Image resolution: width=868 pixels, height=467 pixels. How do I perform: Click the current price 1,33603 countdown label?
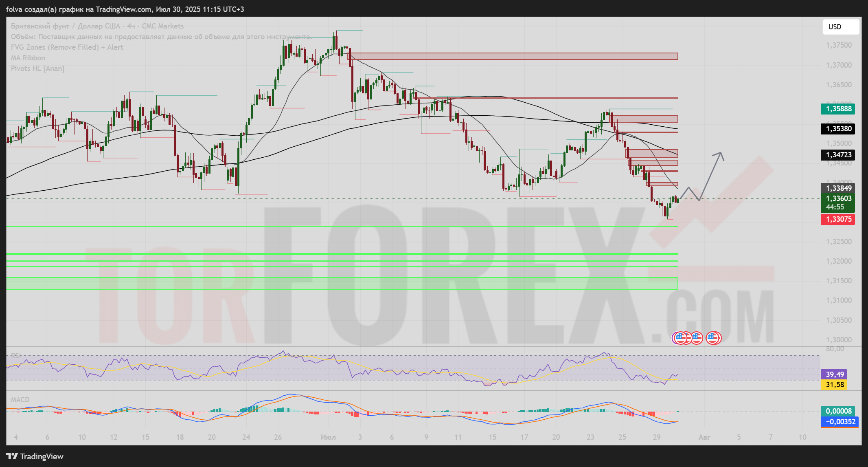pyautogui.click(x=837, y=203)
